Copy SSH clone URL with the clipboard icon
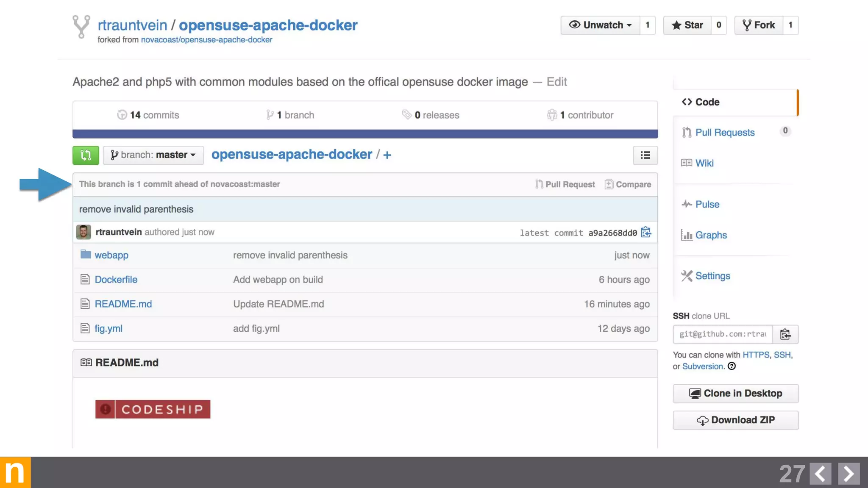Screen dimensions: 868x488 pos(785,334)
